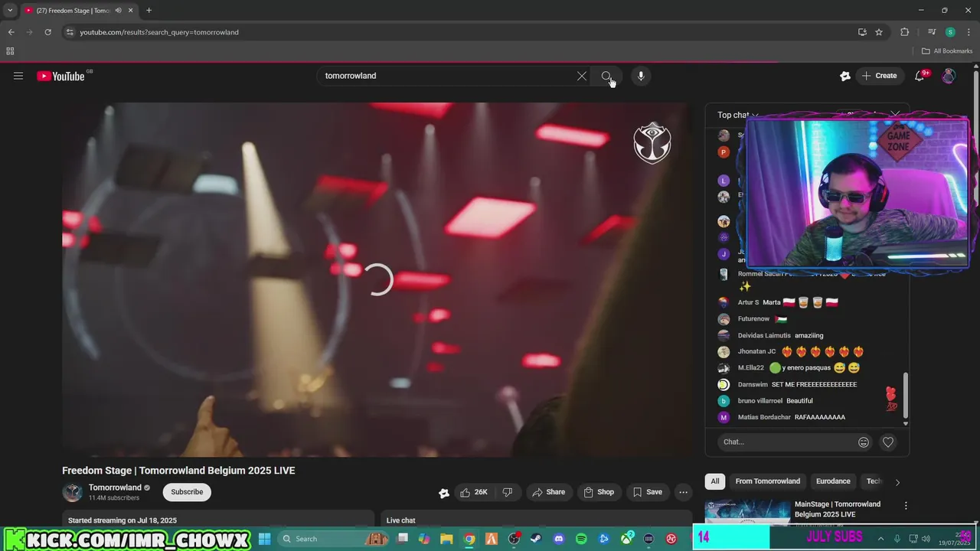This screenshot has width=980, height=551.
Task: Clear the tomorrowland search text
Action: point(582,76)
